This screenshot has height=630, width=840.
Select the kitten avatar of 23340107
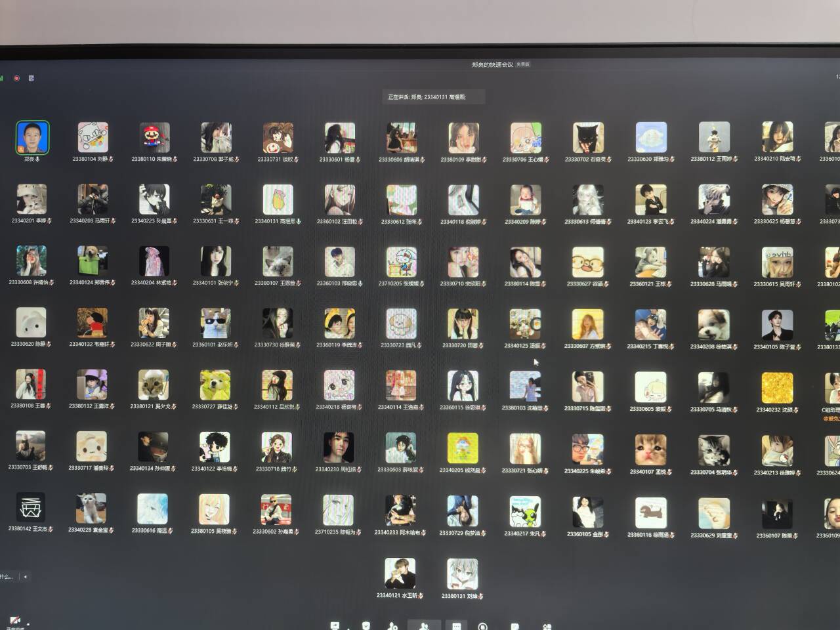(x=650, y=450)
